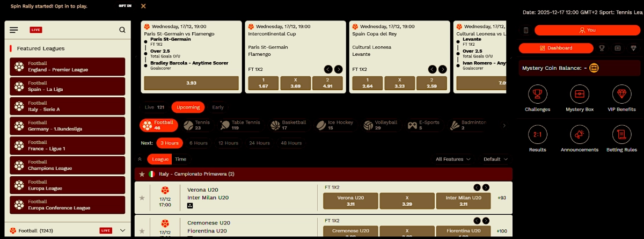The height and width of the screenshot is (239, 644).
Task: Bet 1 at 2.64 on Copa del Rey card
Action: click(x=367, y=83)
